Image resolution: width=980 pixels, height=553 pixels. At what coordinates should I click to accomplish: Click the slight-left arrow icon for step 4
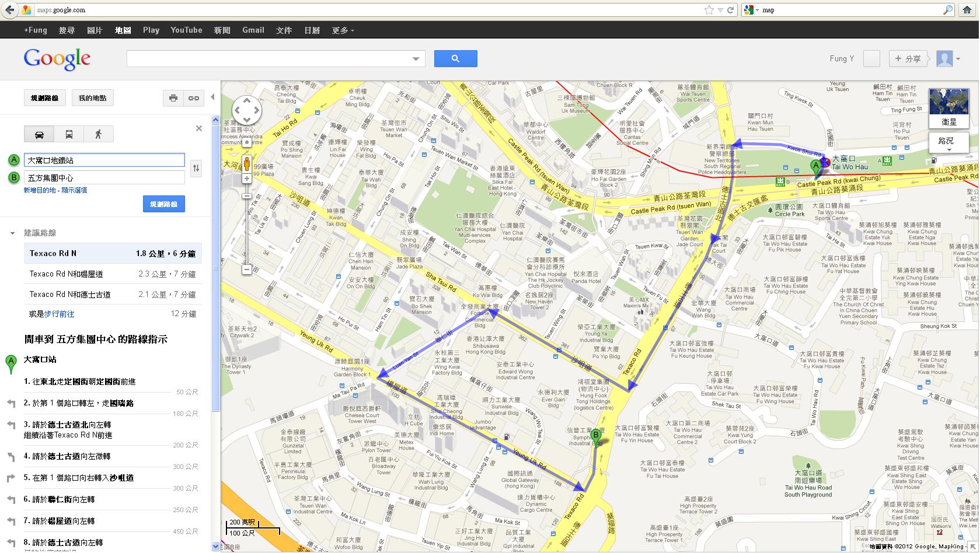point(11,457)
